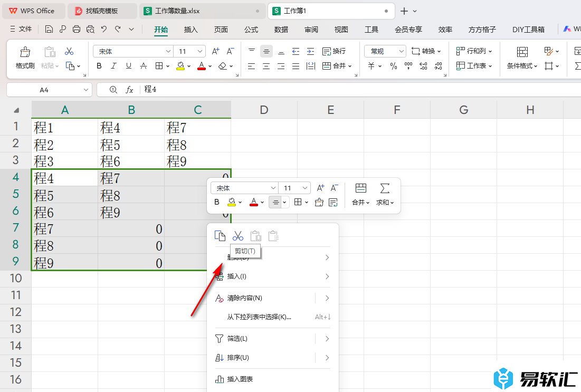Click the Print Preview icon
This screenshot has width=581, height=392.
pyautogui.click(x=90, y=29)
